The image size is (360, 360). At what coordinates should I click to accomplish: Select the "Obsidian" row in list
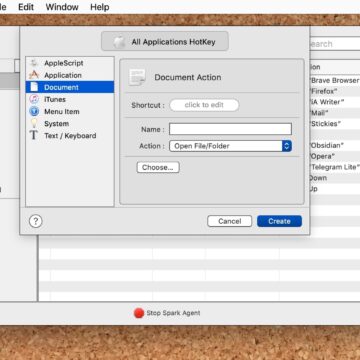click(x=335, y=145)
